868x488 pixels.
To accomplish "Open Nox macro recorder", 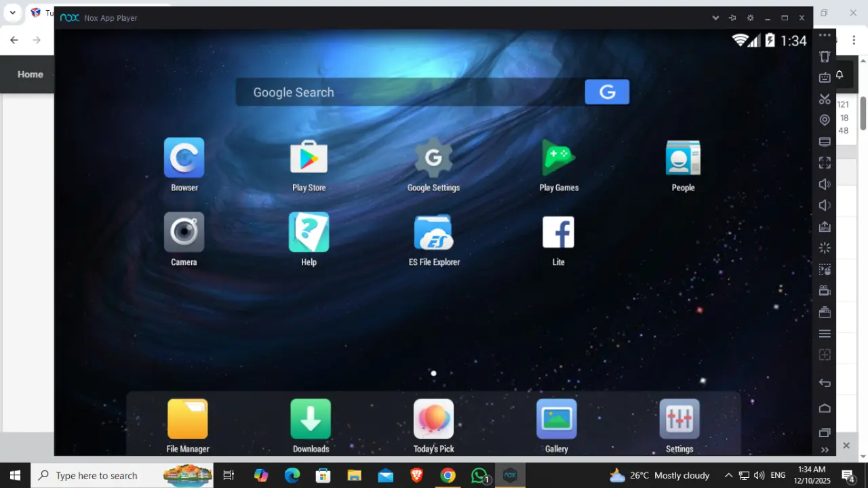I will click(825, 270).
